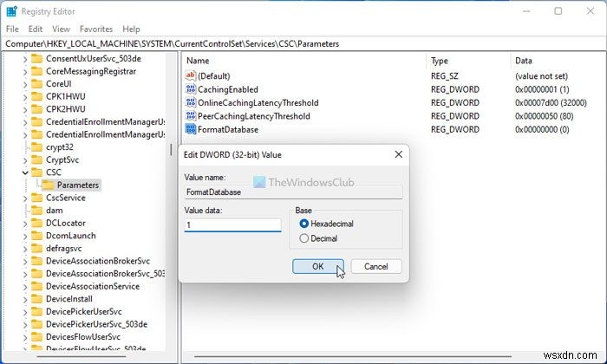Screen dimensions: 607x364
Task: Click the values pane horizontal scrollbar
Action: click(x=353, y=356)
